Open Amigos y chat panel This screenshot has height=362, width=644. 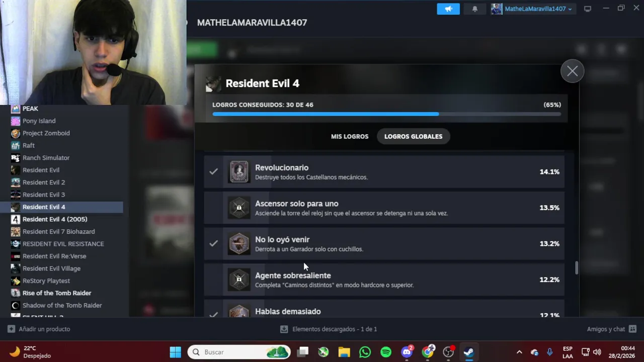[x=612, y=329]
